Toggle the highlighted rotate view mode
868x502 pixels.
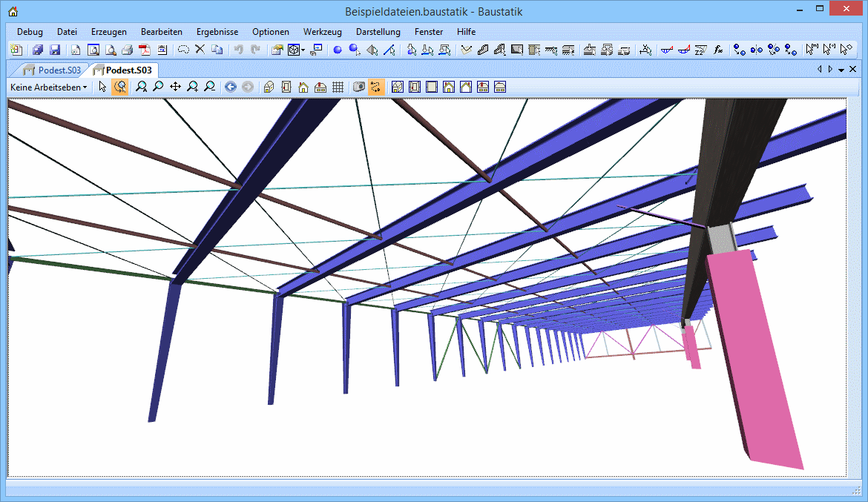[120, 87]
